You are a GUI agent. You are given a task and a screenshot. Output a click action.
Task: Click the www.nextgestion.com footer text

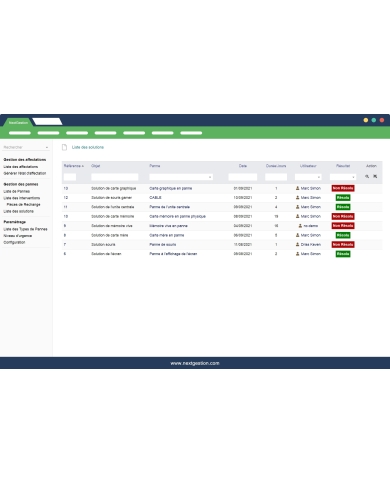point(195,363)
